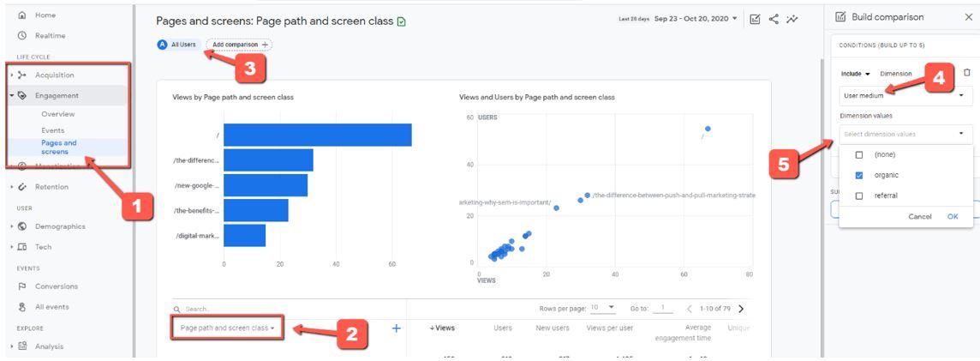
Task: Click the Realtime clock icon
Action: pyautogui.click(x=22, y=36)
